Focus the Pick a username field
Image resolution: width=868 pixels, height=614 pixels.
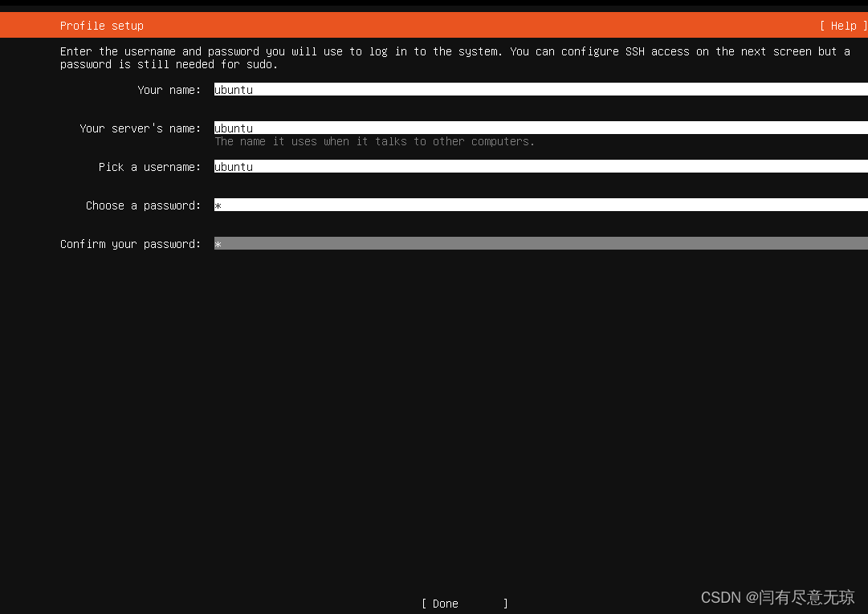point(541,166)
